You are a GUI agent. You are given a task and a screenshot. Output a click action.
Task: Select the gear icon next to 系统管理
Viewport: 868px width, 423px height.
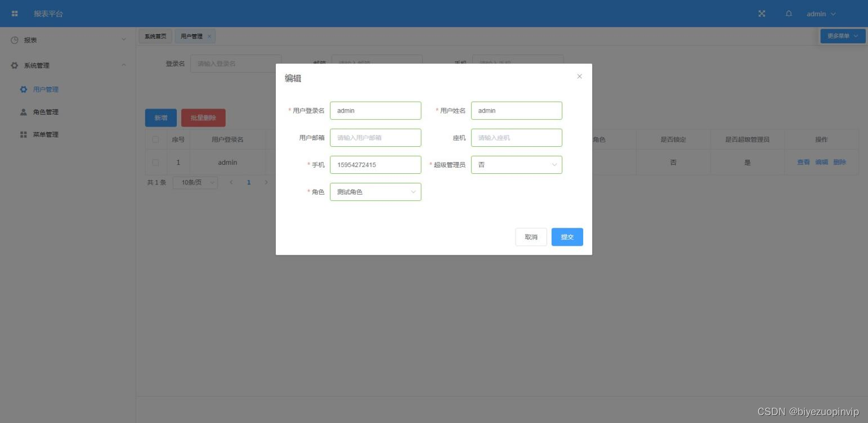[14, 65]
